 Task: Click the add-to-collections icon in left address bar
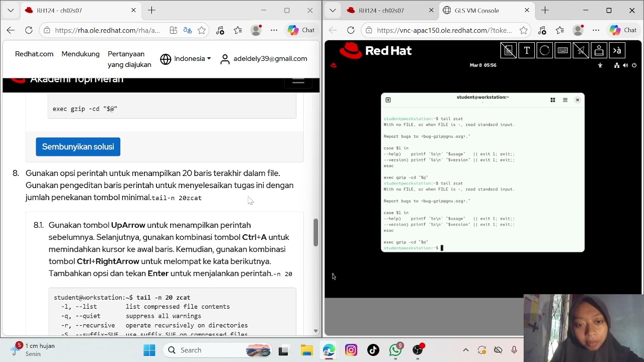click(x=173, y=30)
